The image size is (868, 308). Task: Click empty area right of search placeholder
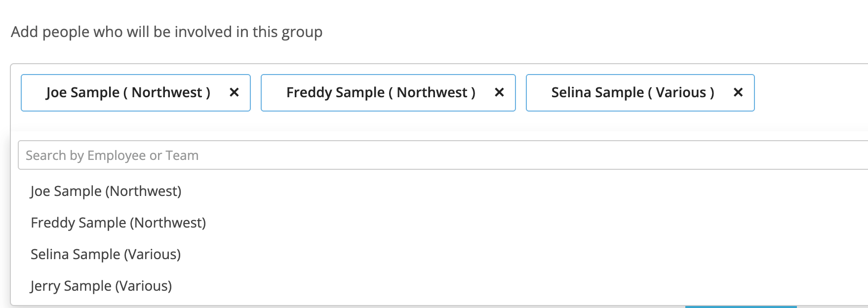[494, 155]
